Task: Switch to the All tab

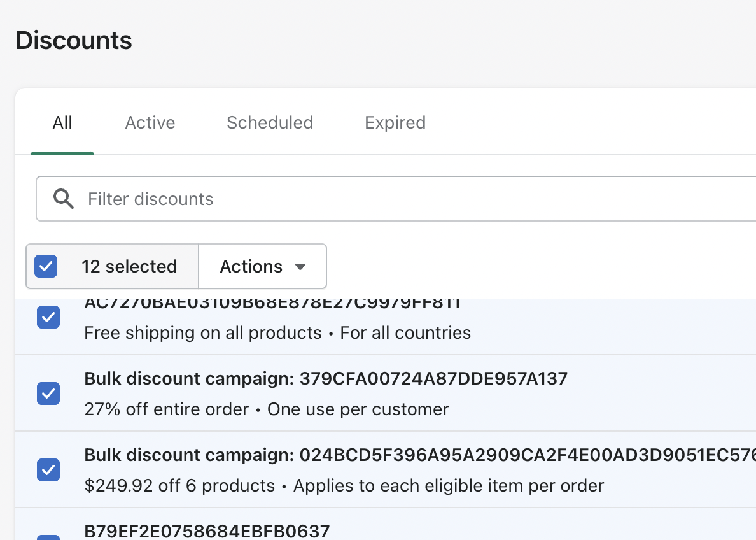Action: [x=62, y=122]
